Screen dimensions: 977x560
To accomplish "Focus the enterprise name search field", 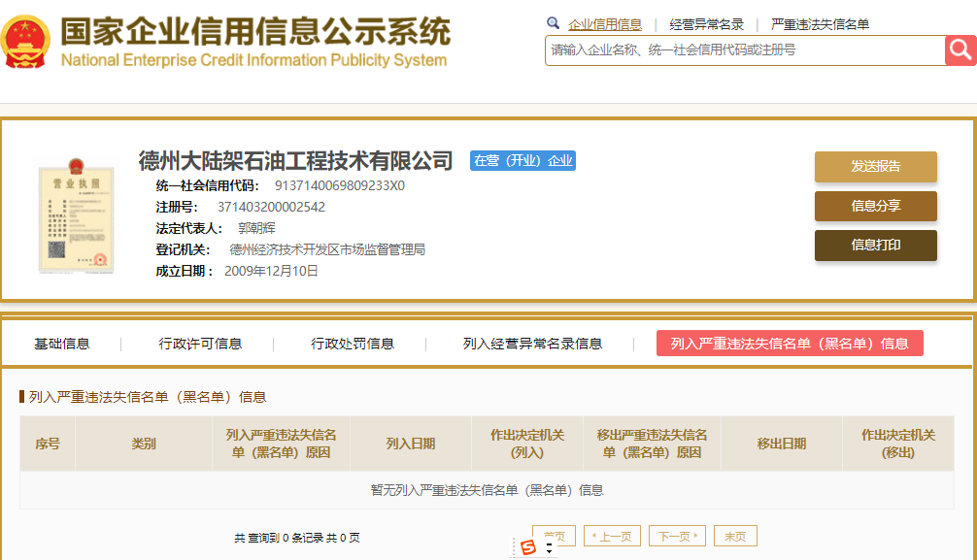I will (745, 50).
